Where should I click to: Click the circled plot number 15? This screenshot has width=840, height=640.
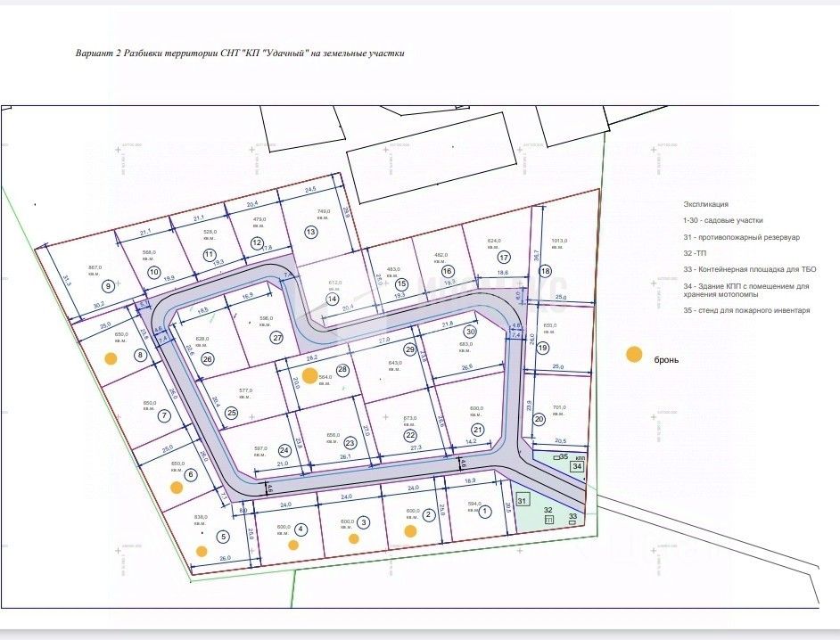click(401, 283)
